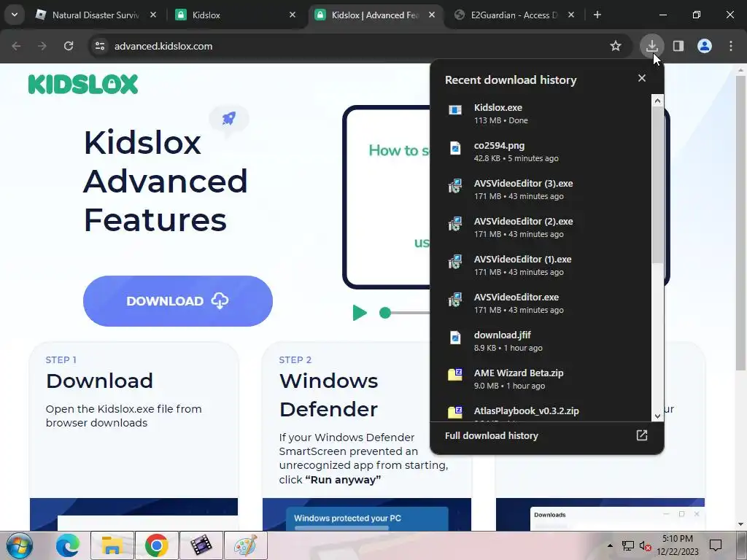This screenshot has width=747, height=560.
Task: Click Kidslox.exe file icon in downloads
Action: (x=455, y=111)
